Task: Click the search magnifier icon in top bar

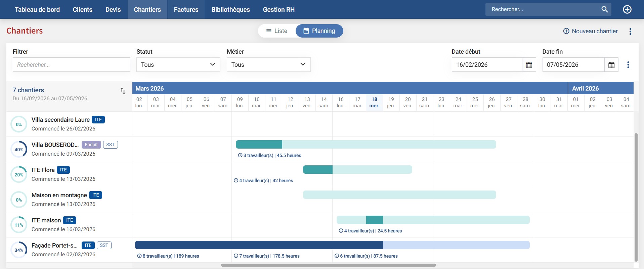Action: 604,9
